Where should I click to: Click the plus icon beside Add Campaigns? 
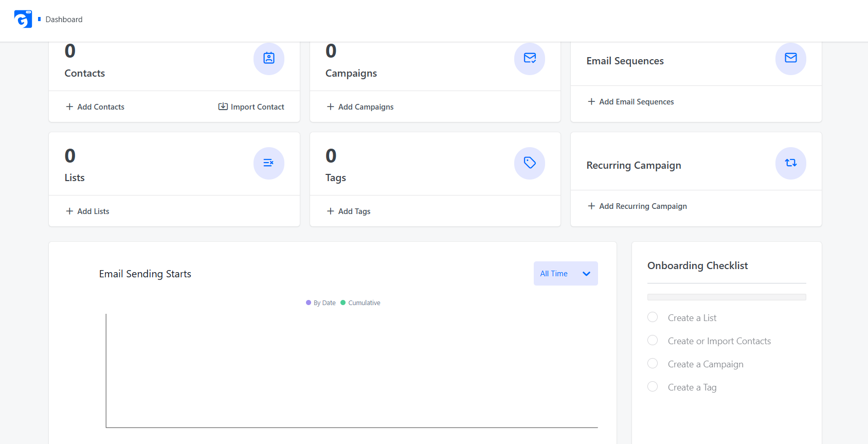click(331, 107)
